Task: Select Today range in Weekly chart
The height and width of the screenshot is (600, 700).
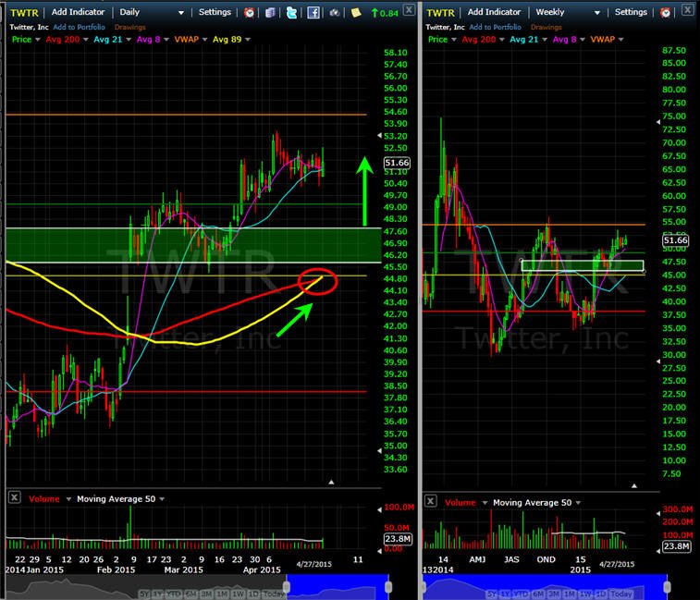Action: coord(621,594)
